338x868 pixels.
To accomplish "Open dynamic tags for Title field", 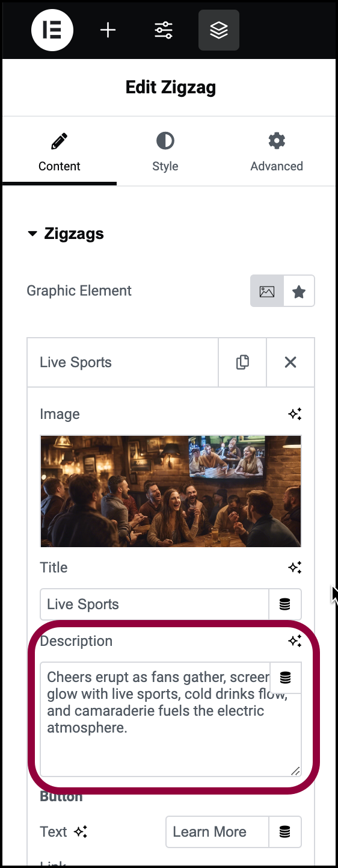I will (x=285, y=604).
